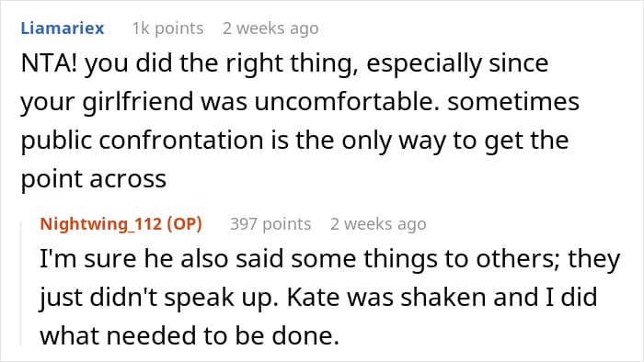The width and height of the screenshot is (644, 362).
Task: Click the line 'what needed to be done.'
Action: 190,335
